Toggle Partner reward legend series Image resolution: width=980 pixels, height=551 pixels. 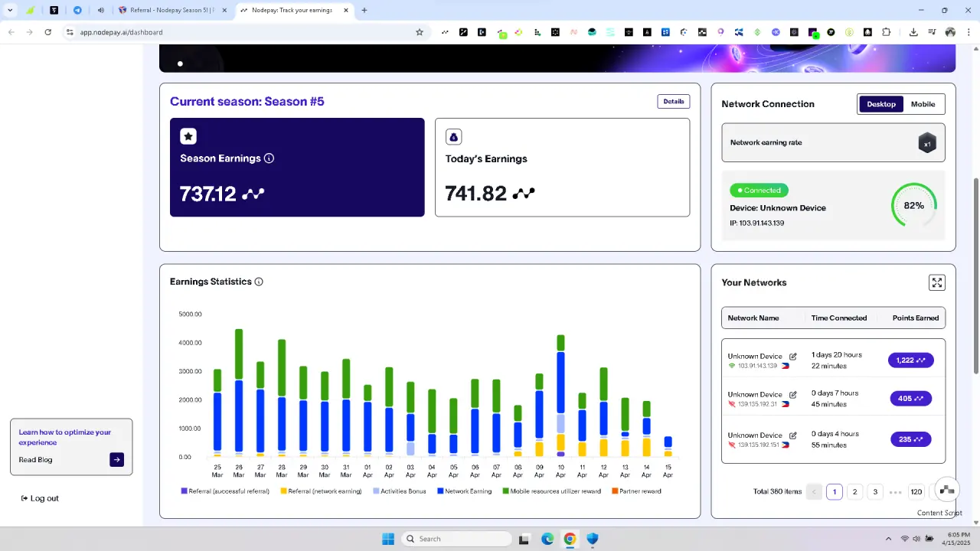click(636, 491)
